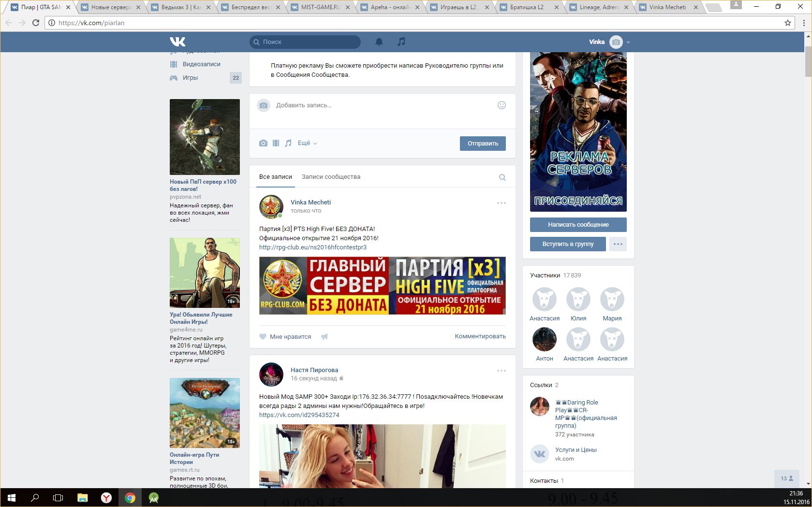The height and width of the screenshot is (507, 812).
Task: Like the Vinka Mecheti post
Action: [285, 337]
